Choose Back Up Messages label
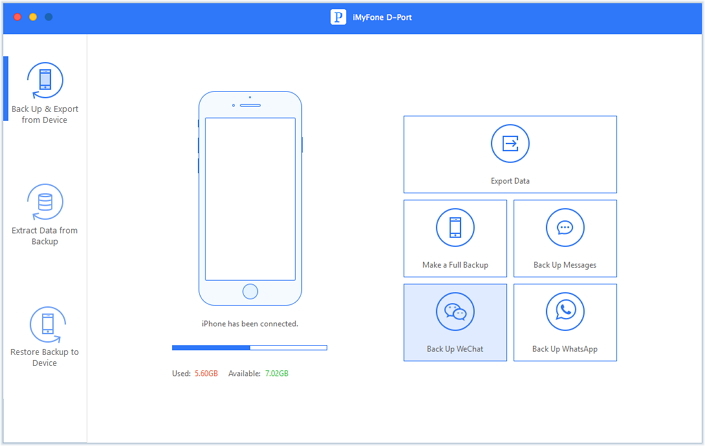The width and height of the screenshot is (705, 446). point(565,265)
